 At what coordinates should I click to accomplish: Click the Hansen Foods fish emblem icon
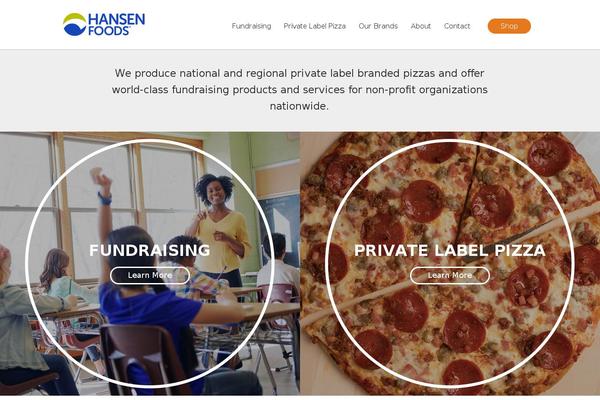click(x=74, y=24)
